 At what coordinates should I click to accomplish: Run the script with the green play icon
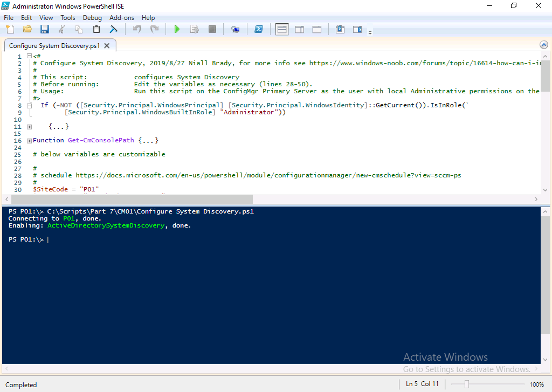177,29
